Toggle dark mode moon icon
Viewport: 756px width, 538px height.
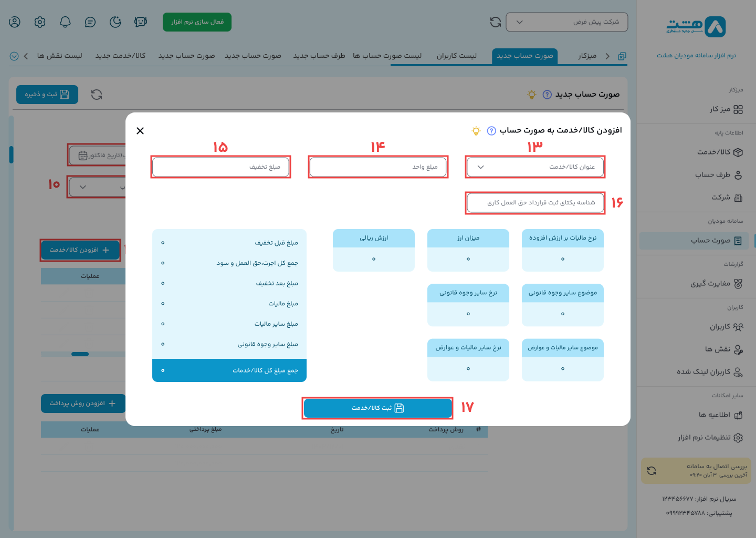pyautogui.click(x=115, y=22)
